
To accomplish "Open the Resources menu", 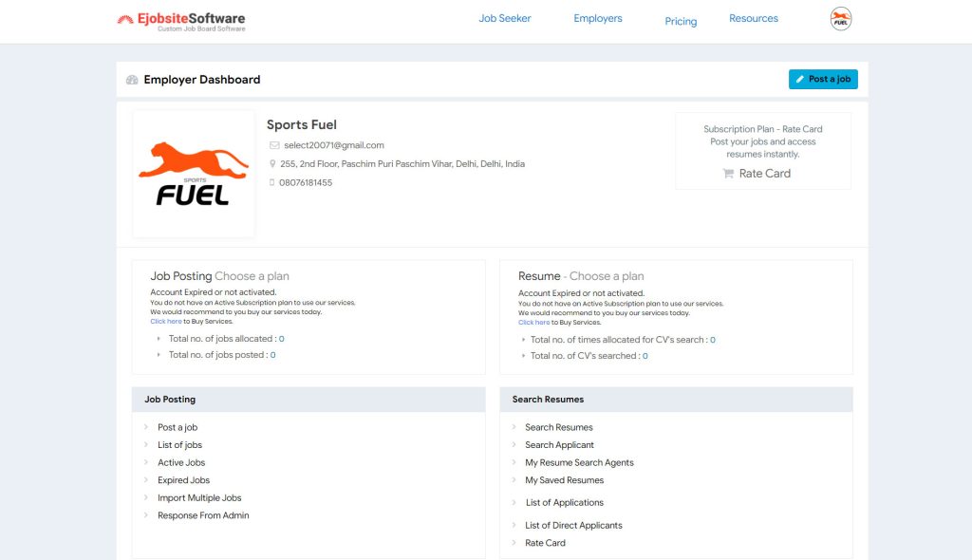I will click(x=754, y=19).
